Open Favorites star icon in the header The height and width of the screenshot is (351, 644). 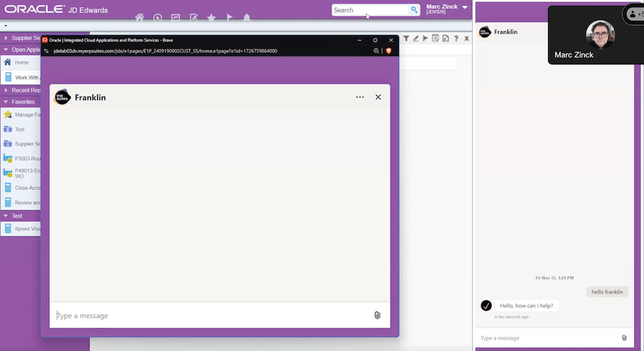(212, 17)
